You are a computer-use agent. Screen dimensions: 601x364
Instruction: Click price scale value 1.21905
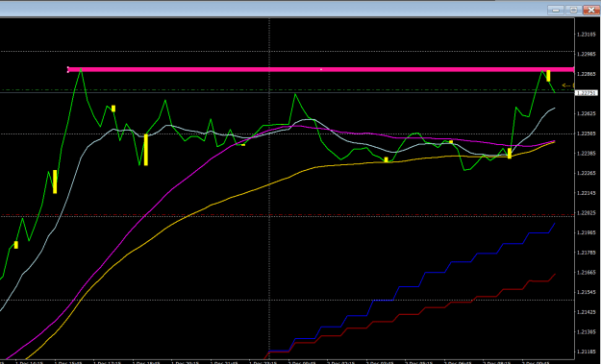[x=587, y=232]
